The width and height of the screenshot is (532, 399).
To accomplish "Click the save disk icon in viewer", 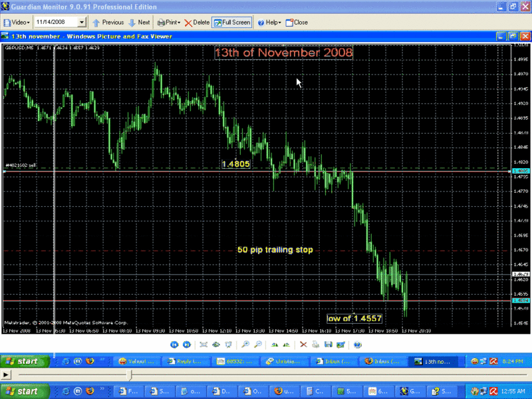I will point(329,344).
